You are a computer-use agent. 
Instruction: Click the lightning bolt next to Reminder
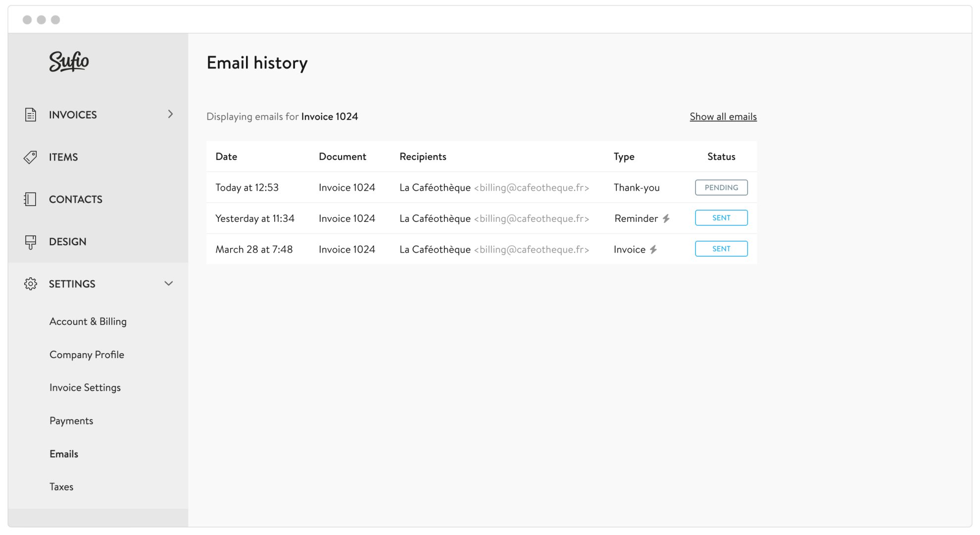tap(666, 218)
